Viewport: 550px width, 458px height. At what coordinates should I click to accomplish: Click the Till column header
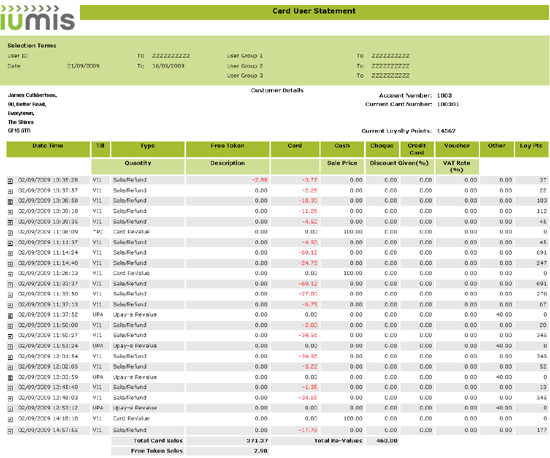100,149
